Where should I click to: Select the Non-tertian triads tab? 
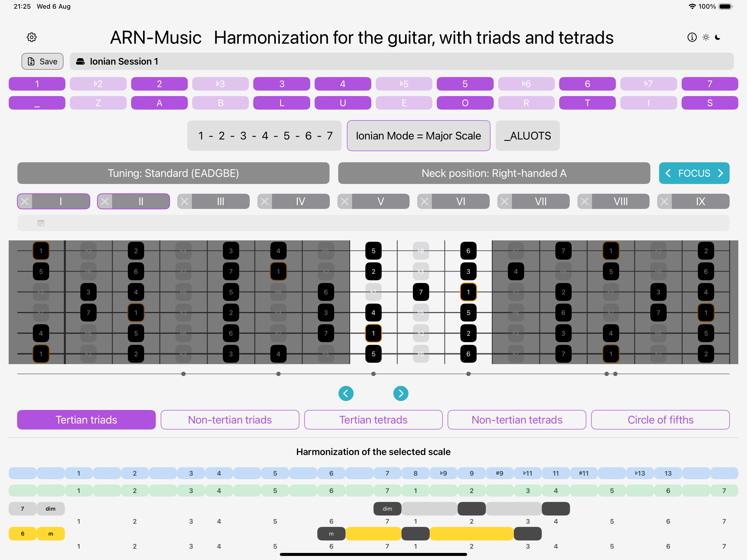tap(230, 419)
